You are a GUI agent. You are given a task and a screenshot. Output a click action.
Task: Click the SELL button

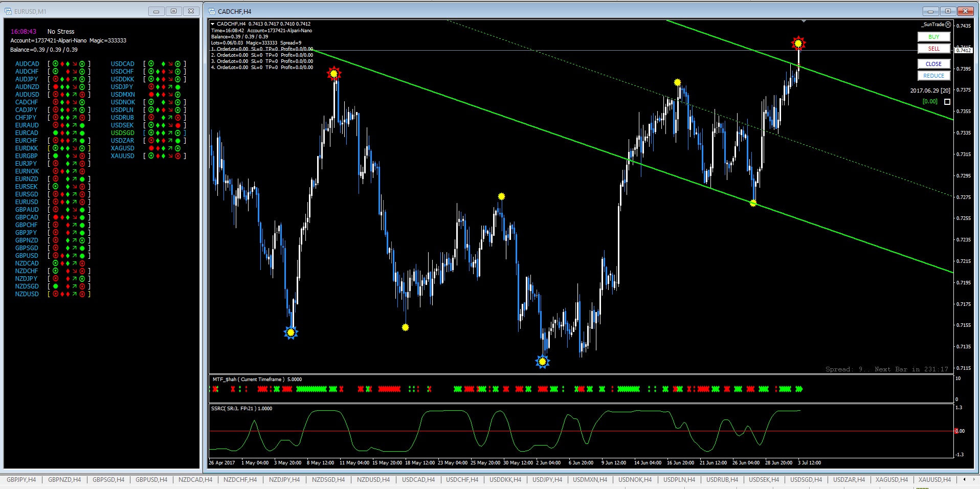point(933,49)
